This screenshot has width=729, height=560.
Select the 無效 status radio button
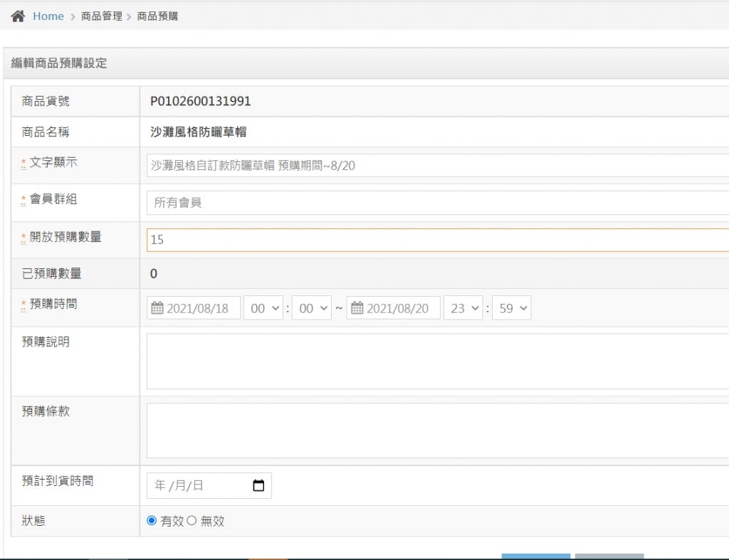tap(191, 521)
